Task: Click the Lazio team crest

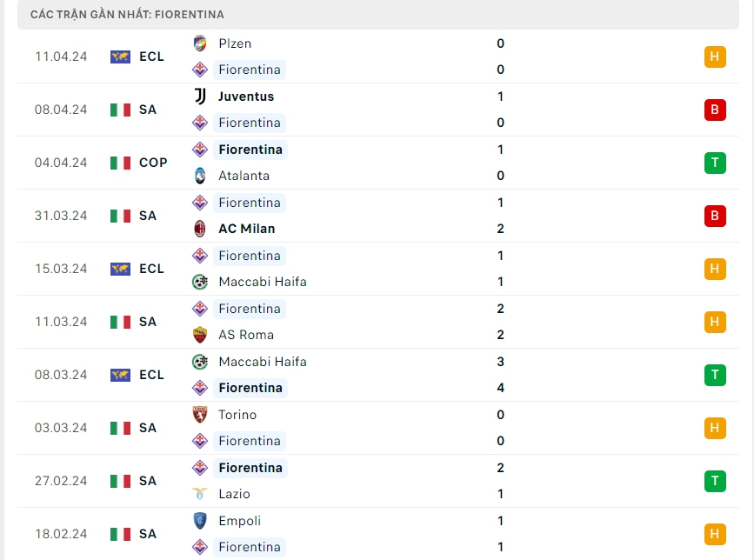Action: coord(200,494)
